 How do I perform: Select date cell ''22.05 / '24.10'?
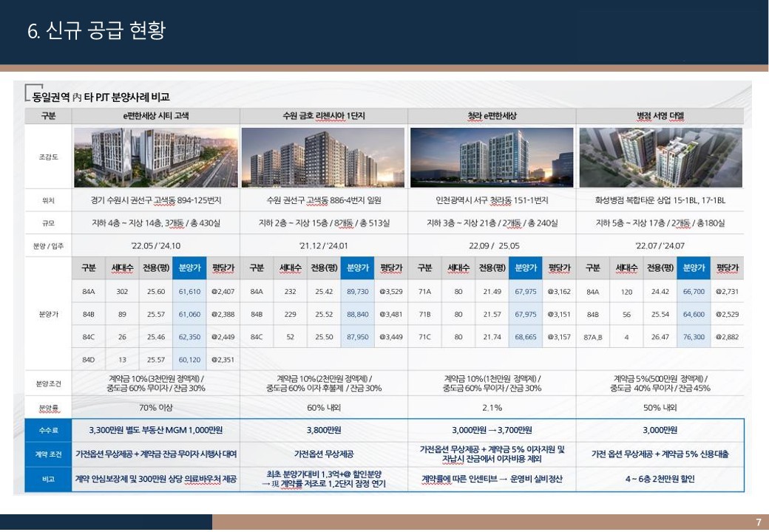coord(156,246)
